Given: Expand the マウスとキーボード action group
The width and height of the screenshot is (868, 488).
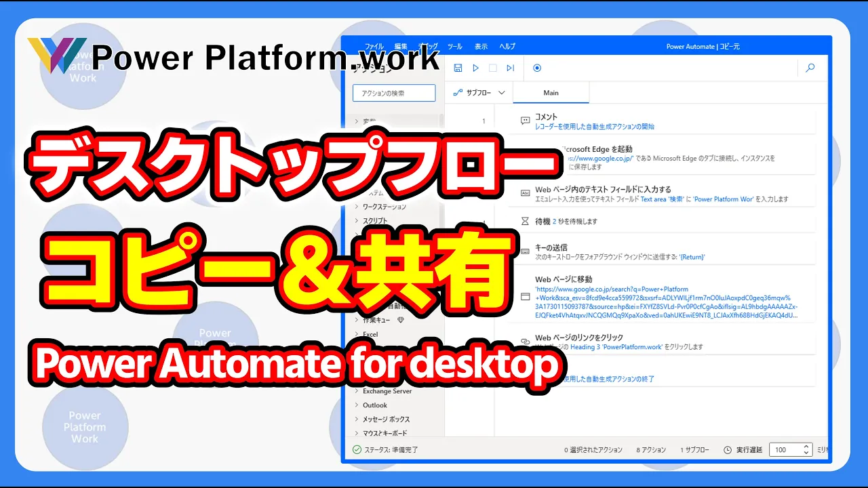Looking at the screenshot, I should (x=356, y=432).
